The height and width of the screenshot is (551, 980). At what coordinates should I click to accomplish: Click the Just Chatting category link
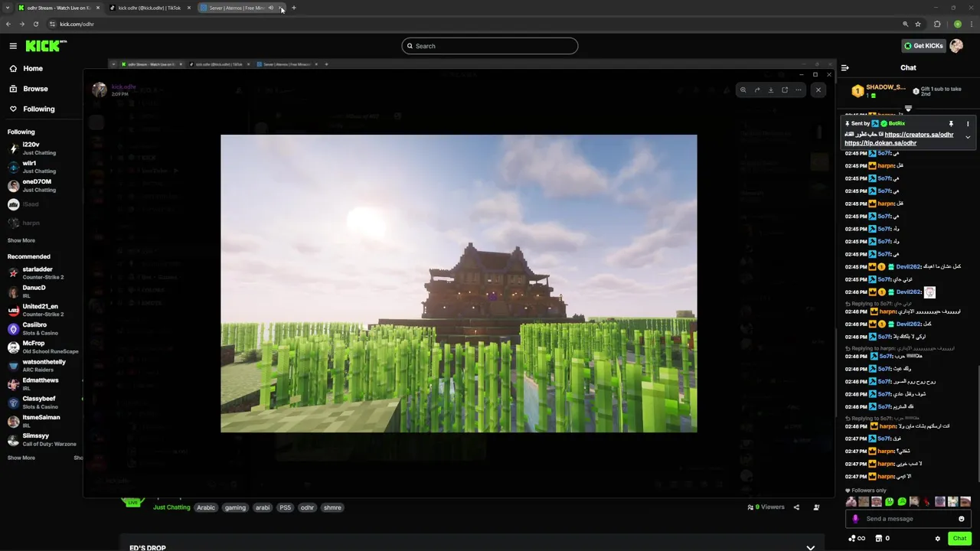coord(171,507)
